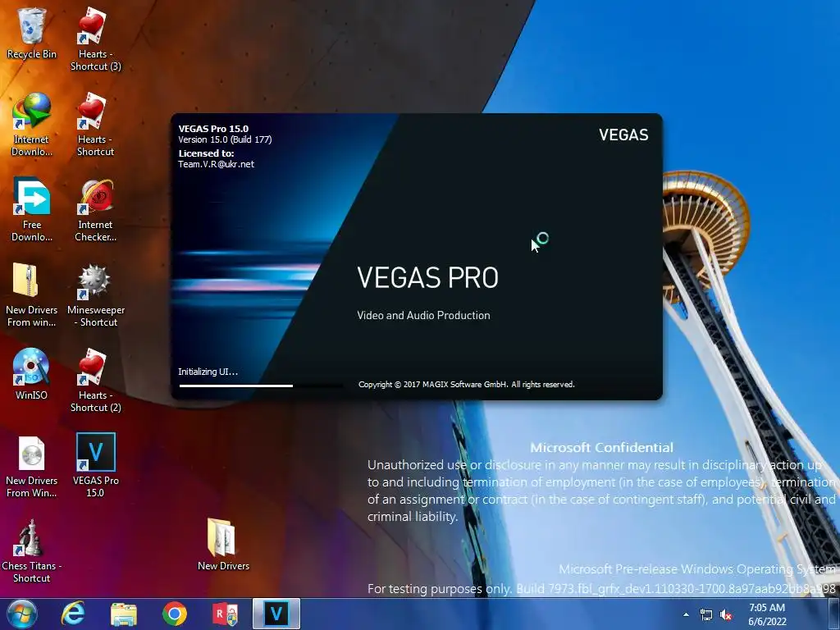Viewport: 840px width, 630px height.
Task: Select the Hearts - Shortcut desktop icon
Action: 95,125
